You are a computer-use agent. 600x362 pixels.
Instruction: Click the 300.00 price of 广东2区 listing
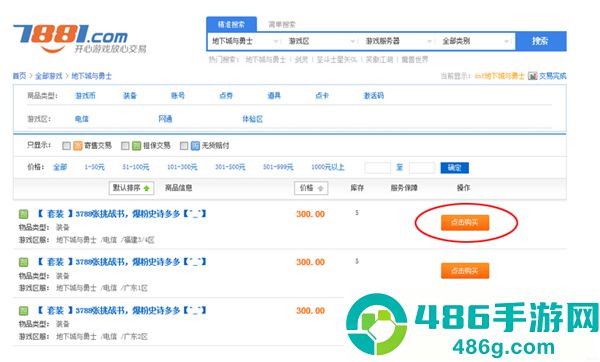click(310, 311)
